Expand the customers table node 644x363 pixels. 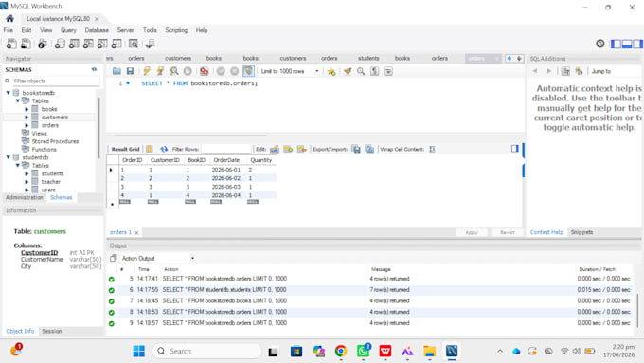[x=27, y=118]
